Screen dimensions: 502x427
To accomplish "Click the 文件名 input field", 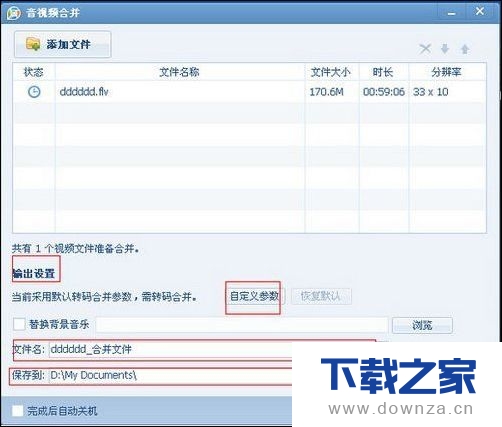I will coord(170,350).
